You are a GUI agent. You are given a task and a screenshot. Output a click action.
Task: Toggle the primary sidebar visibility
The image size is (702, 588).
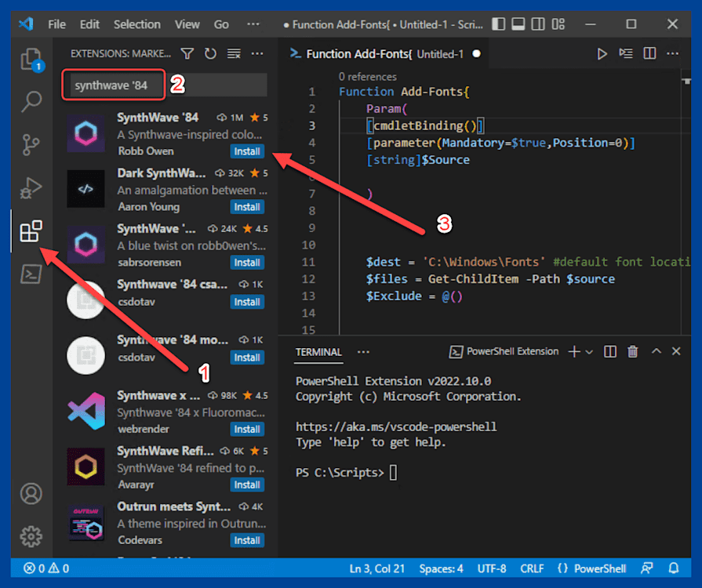[x=498, y=24]
